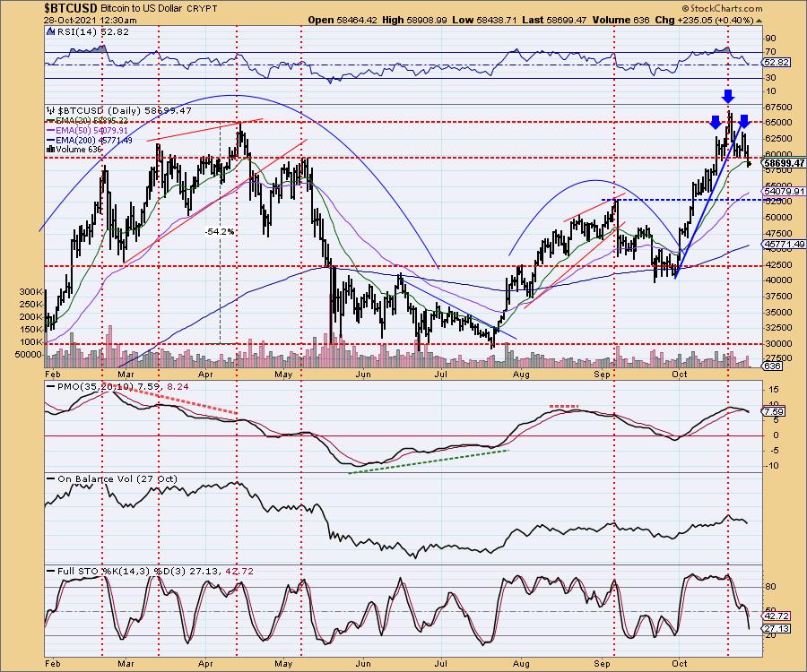Click the 52.82 RSI value tag
Image resolution: width=807 pixels, height=672 pixels.
[777, 62]
